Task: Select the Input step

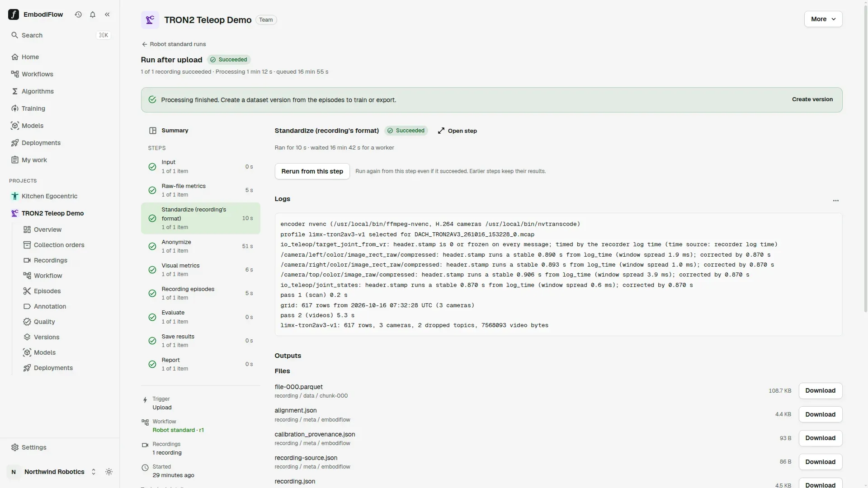Action: point(200,167)
